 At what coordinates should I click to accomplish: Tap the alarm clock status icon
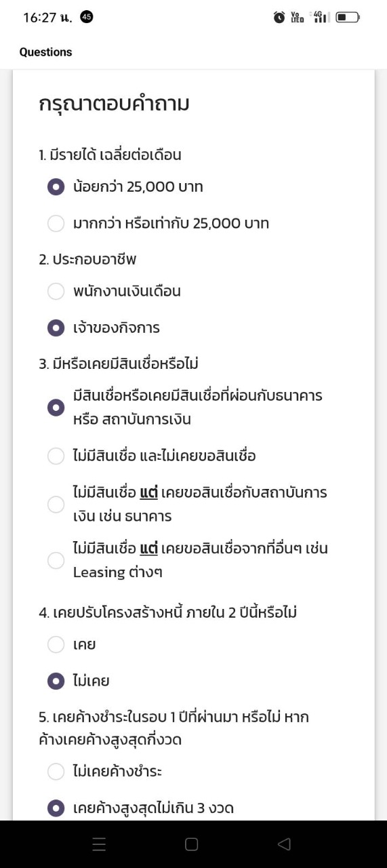(x=279, y=18)
